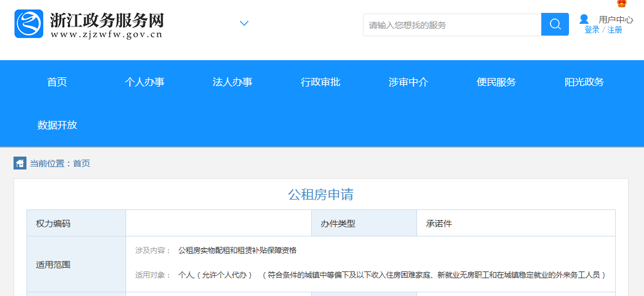Click the home icon beside breadcrumb
This screenshot has height=296, width=644.
pos(20,163)
